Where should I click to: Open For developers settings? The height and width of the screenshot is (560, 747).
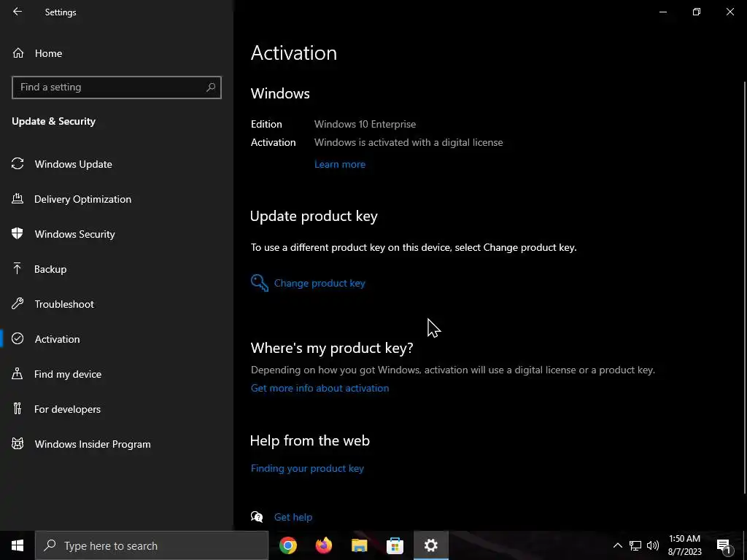(x=117, y=409)
